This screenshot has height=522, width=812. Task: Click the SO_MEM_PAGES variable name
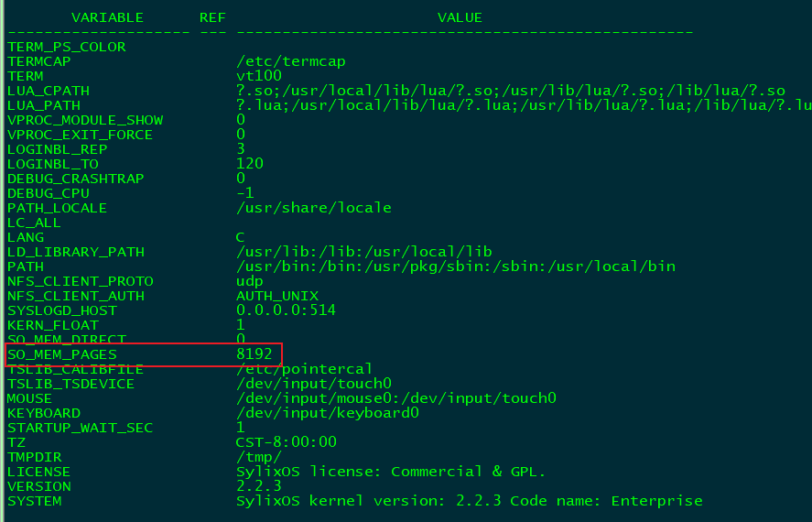[x=62, y=354]
